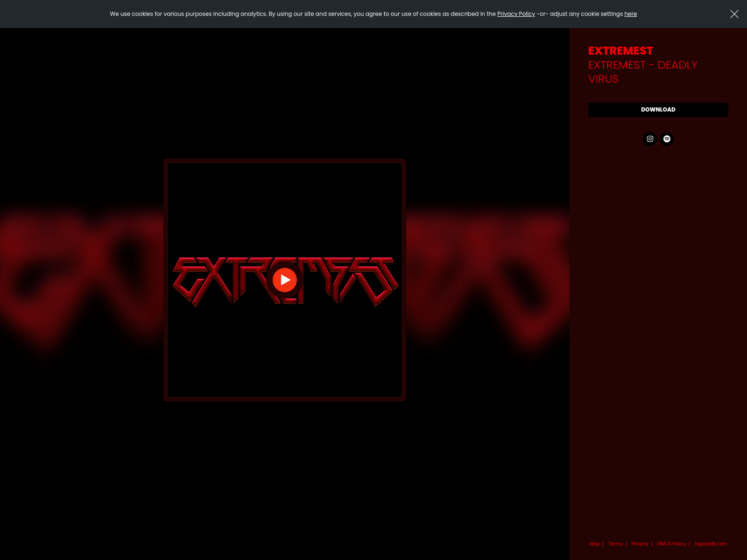Adjust cookie settings via the 'here' link

(631, 14)
